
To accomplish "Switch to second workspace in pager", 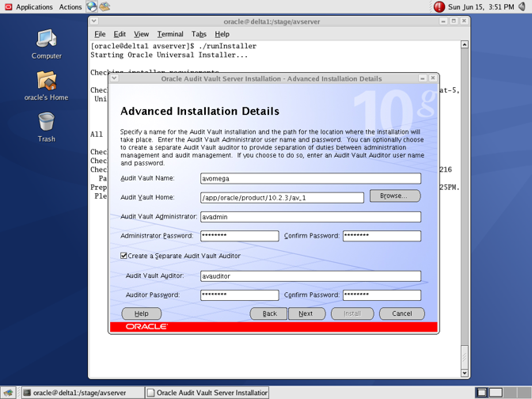I will point(496,393).
